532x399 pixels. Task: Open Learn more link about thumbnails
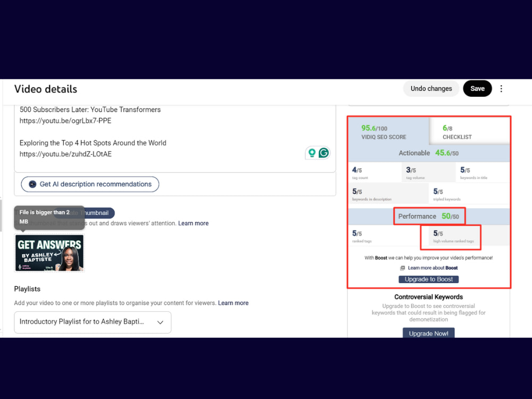coord(194,223)
